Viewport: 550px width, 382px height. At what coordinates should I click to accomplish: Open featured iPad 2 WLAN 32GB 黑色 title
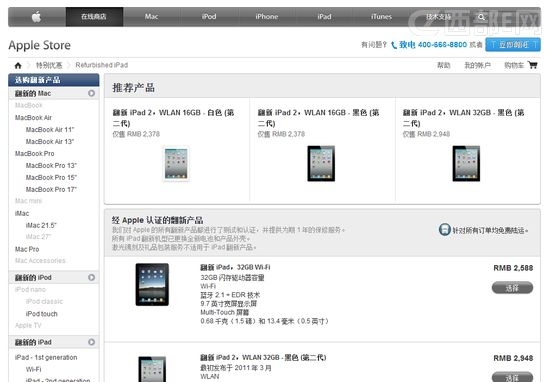(x=464, y=118)
